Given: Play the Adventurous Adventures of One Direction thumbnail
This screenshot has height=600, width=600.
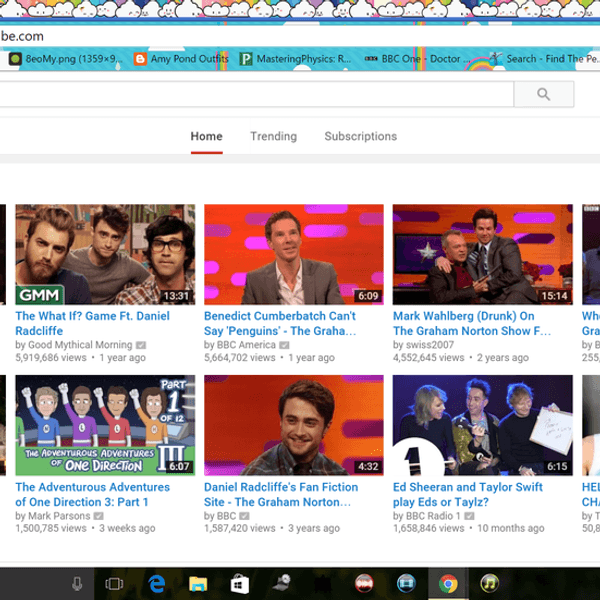Looking at the screenshot, I should [105, 425].
